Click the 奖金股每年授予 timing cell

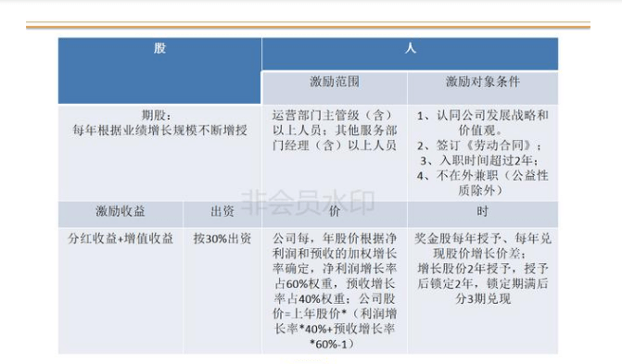click(x=483, y=290)
